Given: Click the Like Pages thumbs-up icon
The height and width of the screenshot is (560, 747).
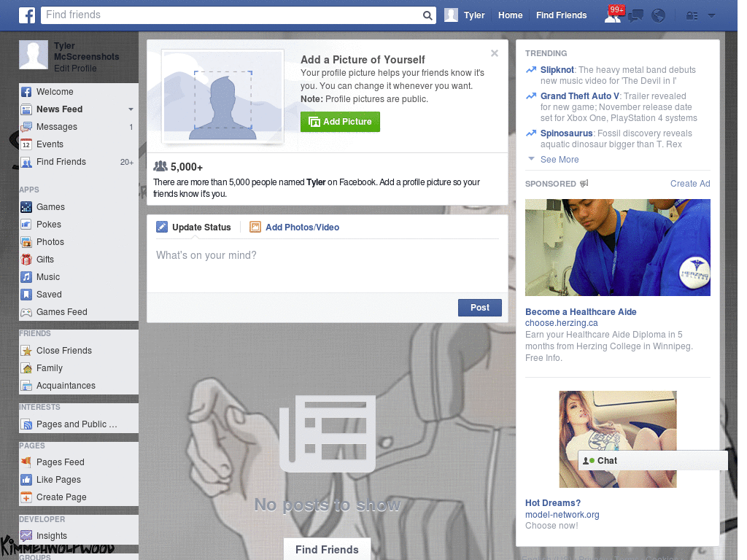Looking at the screenshot, I should [26, 480].
